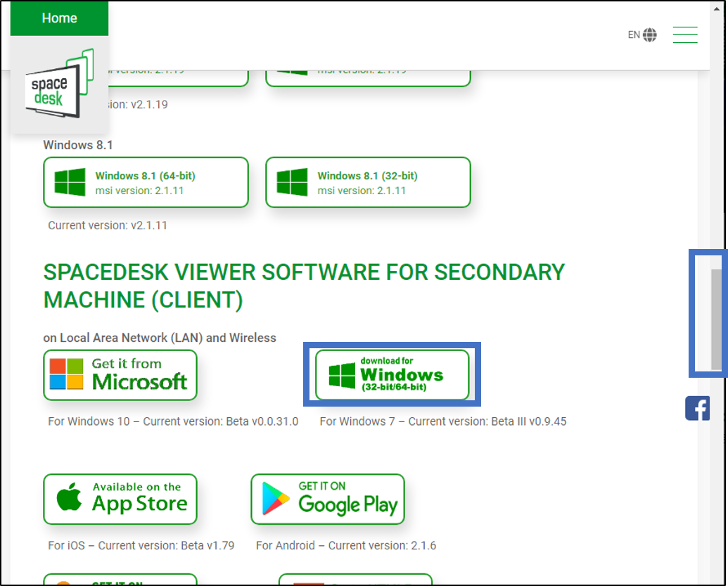Click text Current version: v2.1.11
The width and height of the screenshot is (728, 586).
pyautogui.click(x=108, y=225)
